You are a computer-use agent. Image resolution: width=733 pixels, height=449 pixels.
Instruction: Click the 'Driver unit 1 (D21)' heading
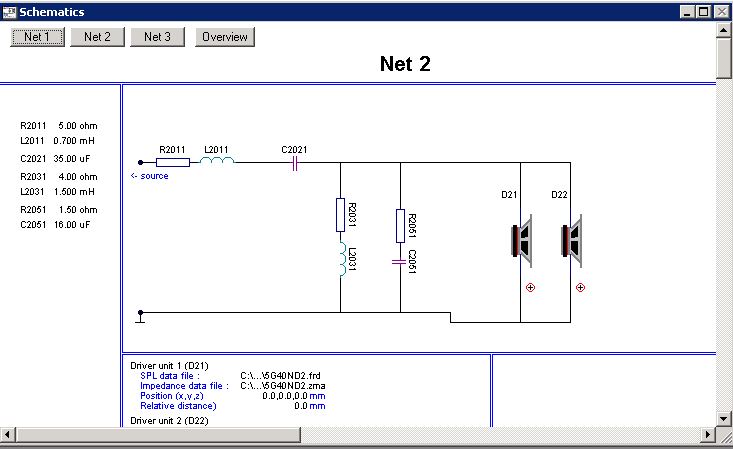(169, 366)
